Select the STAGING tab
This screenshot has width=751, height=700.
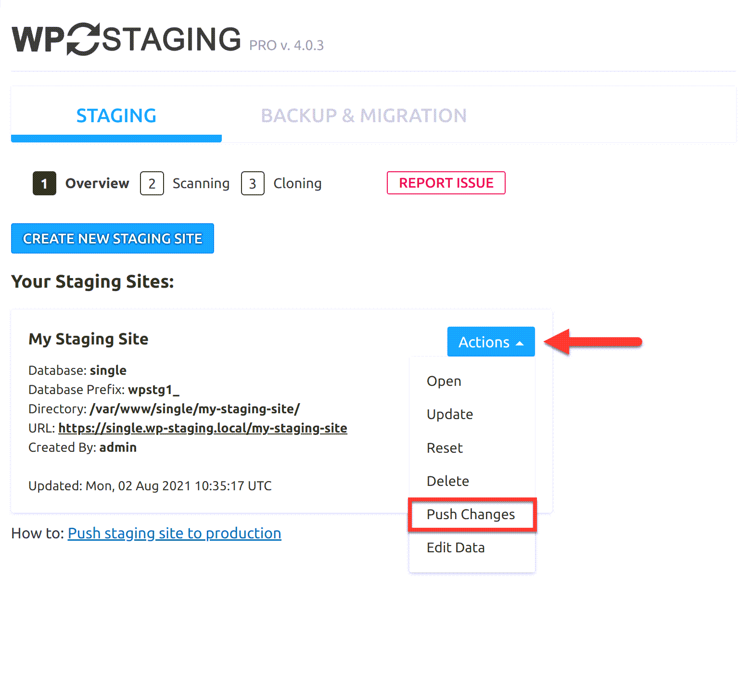(x=116, y=115)
